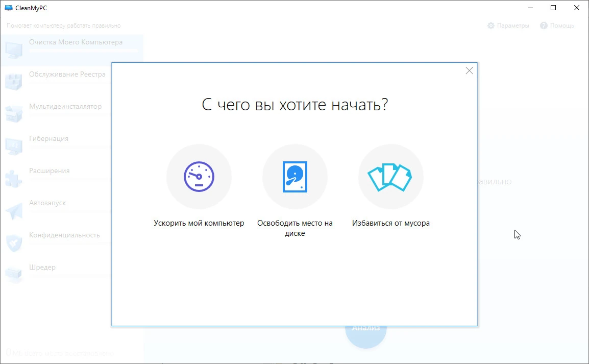Click the box icon for Multi Uninstaller
This screenshot has width=589, height=364.
point(14,114)
